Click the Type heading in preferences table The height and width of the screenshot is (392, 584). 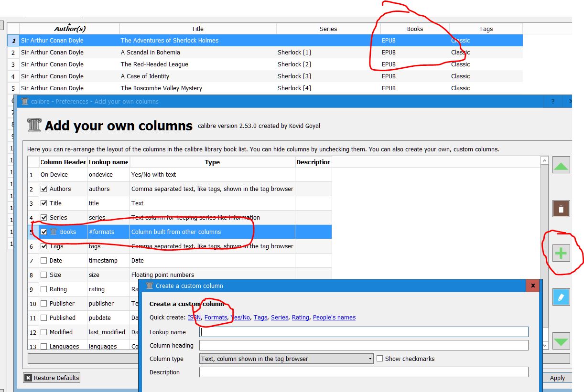click(x=212, y=162)
